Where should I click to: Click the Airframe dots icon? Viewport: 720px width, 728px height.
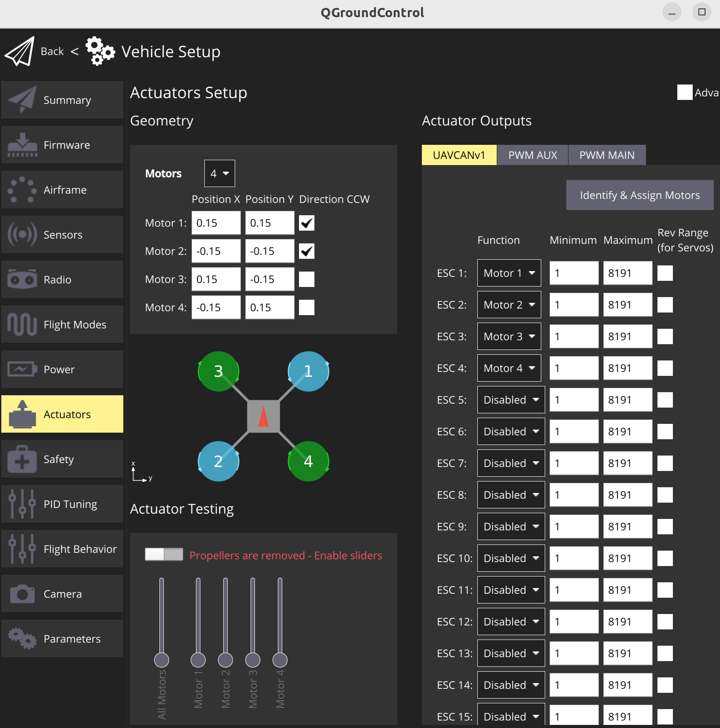[x=22, y=190]
